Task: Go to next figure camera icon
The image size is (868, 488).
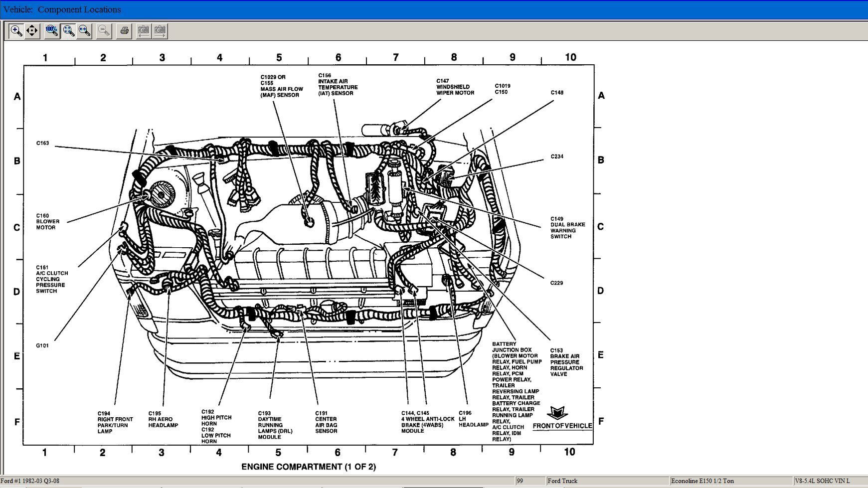Action: [160, 31]
